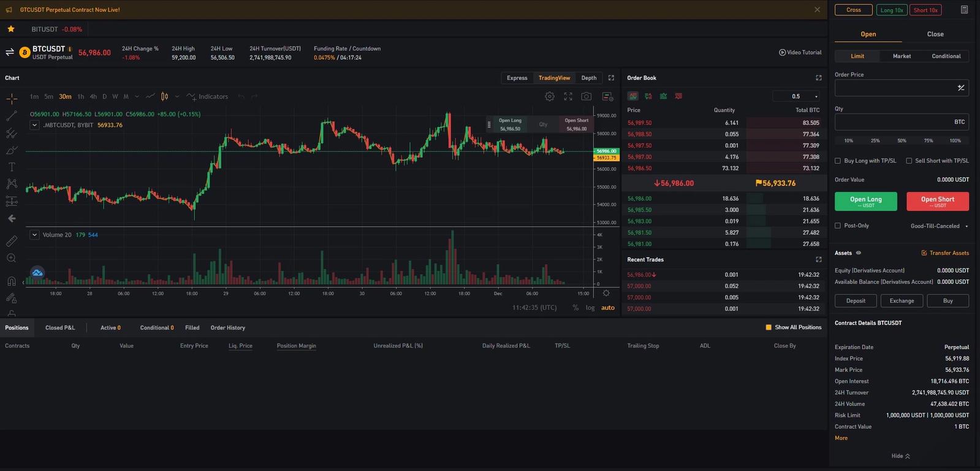Expand the Recent Trades panel
The image size is (980, 471).
point(818,259)
